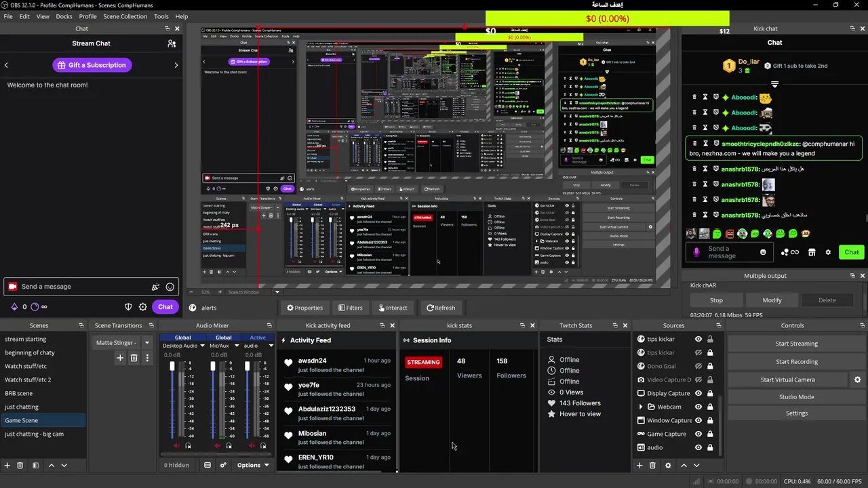This screenshot has height=488, width=868.
Task: Delete the scene transition trash icon
Action: pos(134,358)
